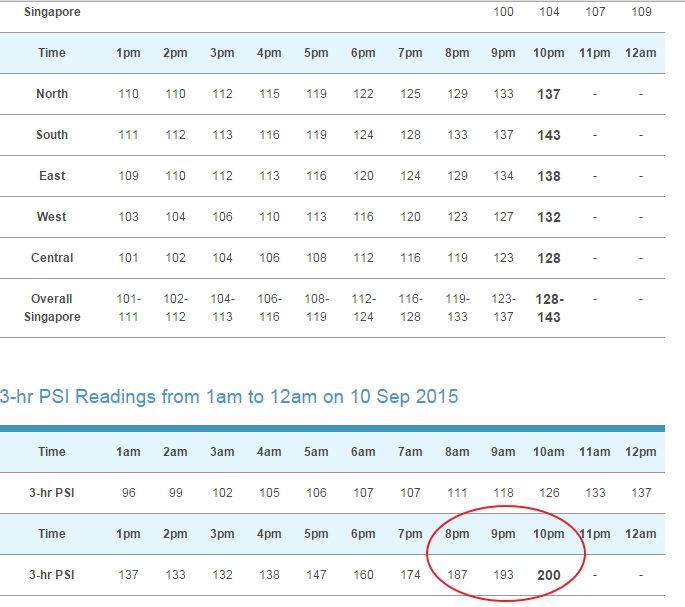Select the Central region row label
Image resolution: width=685 pixels, height=607 pixels.
point(52,258)
